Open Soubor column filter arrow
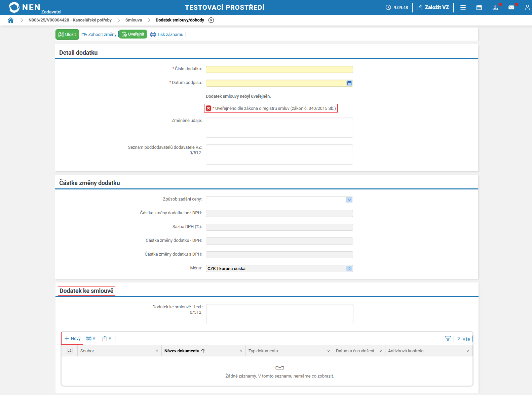 tap(157, 351)
